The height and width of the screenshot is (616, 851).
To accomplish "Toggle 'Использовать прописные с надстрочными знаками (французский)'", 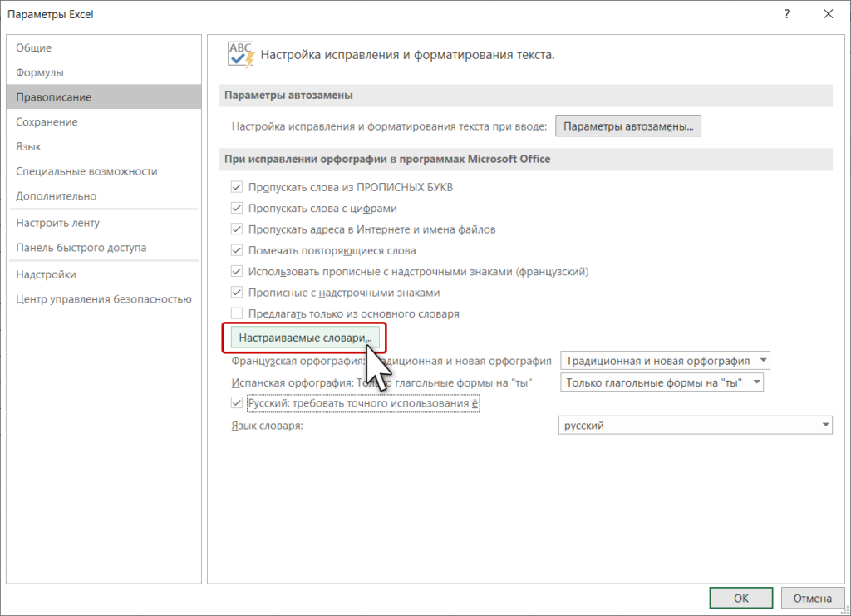I will click(x=237, y=271).
